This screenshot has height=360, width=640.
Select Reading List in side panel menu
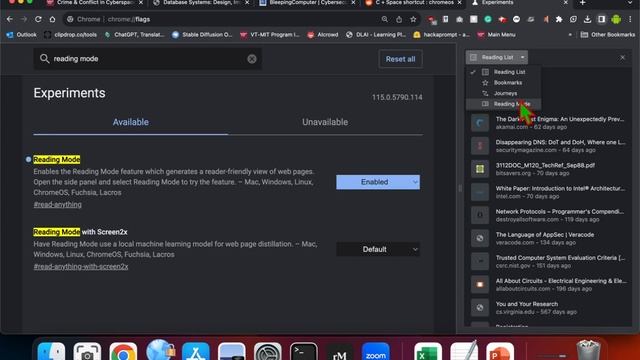(504, 72)
